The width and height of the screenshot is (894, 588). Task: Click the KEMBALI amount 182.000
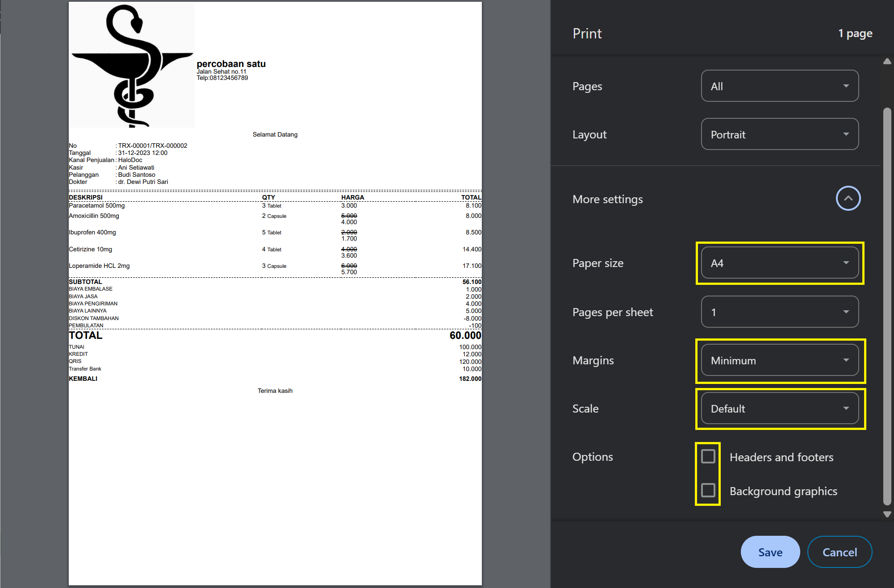pos(470,379)
